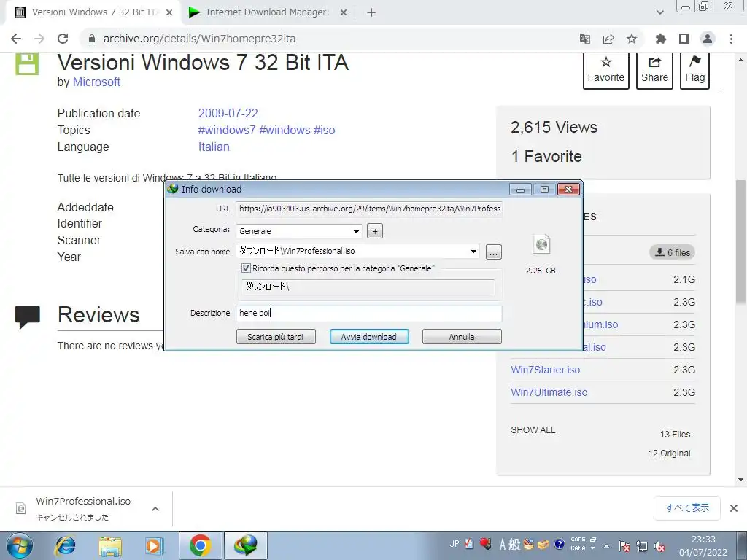Download Win7Ultimate.iso
The height and width of the screenshot is (560, 747).
click(x=549, y=392)
